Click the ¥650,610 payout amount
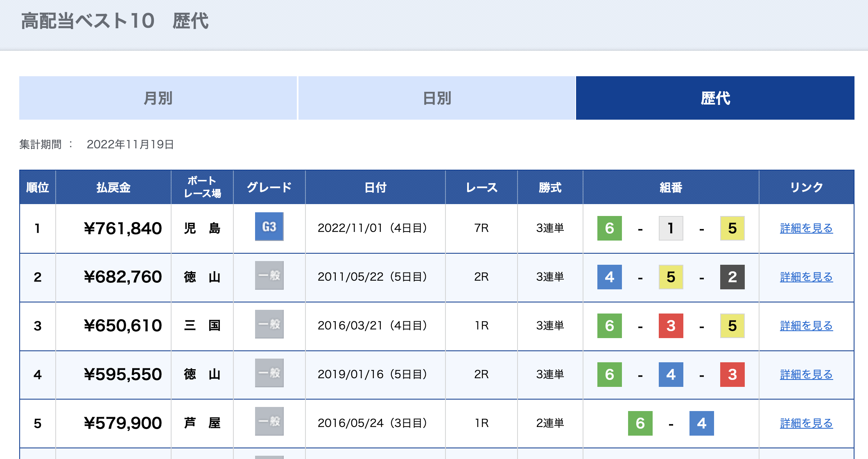Viewport: 868px width, 459px height. pos(123,326)
